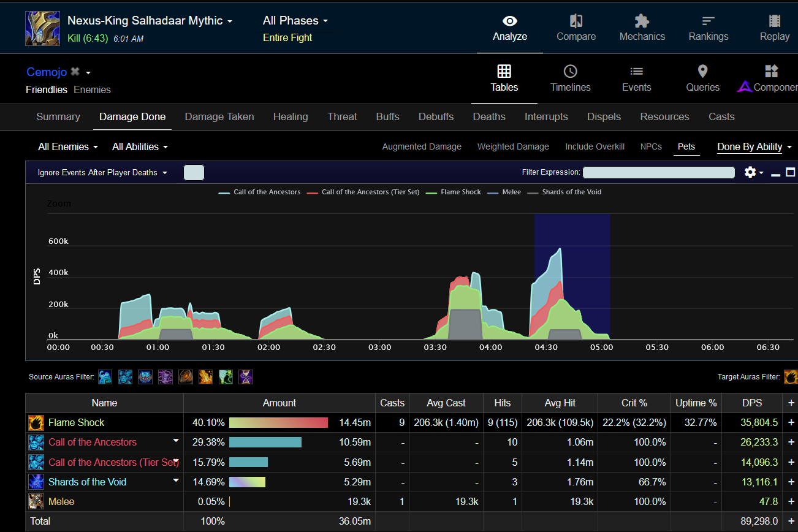The image size is (798, 532).
Task: Switch to the Healing tab
Action: tap(291, 117)
